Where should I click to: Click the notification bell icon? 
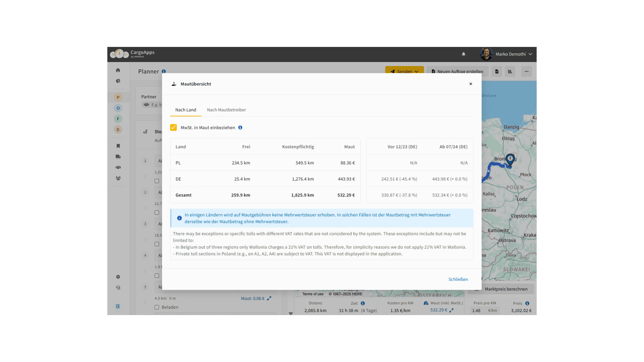point(464,54)
